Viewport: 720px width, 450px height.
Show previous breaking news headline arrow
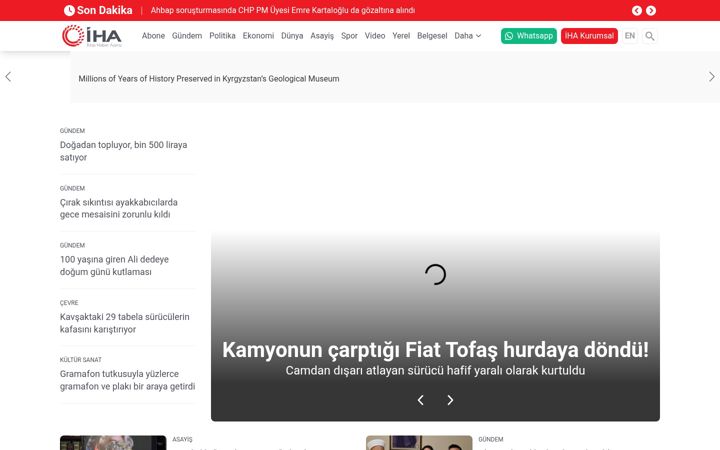636,11
